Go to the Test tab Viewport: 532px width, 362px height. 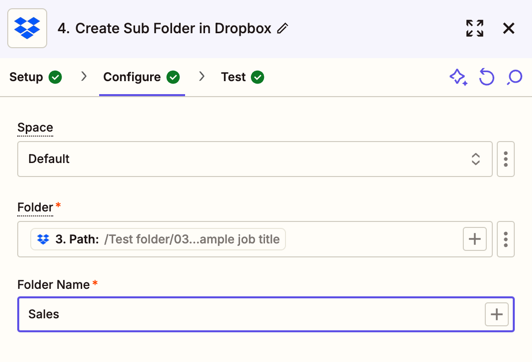tap(243, 77)
